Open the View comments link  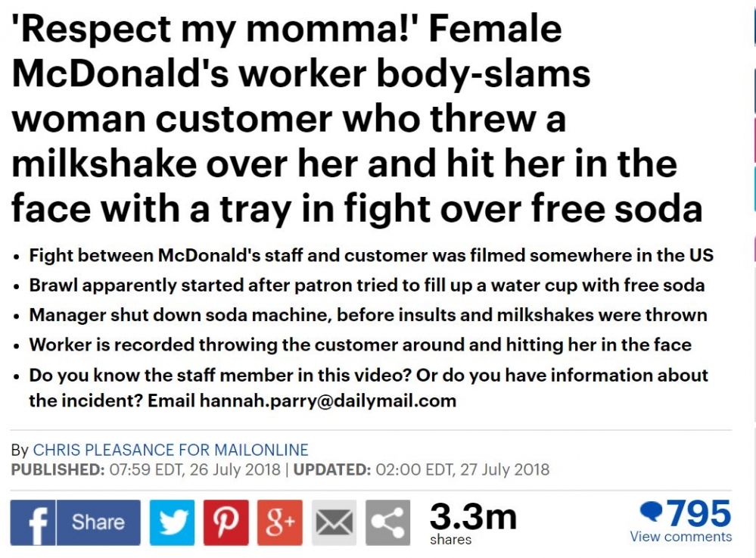[x=680, y=537]
